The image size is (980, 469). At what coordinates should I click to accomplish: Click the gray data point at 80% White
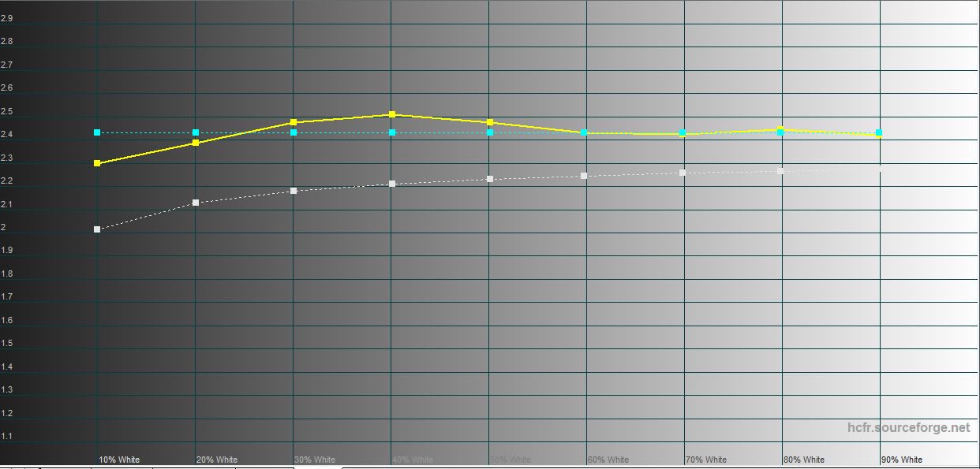click(x=780, y=171)
